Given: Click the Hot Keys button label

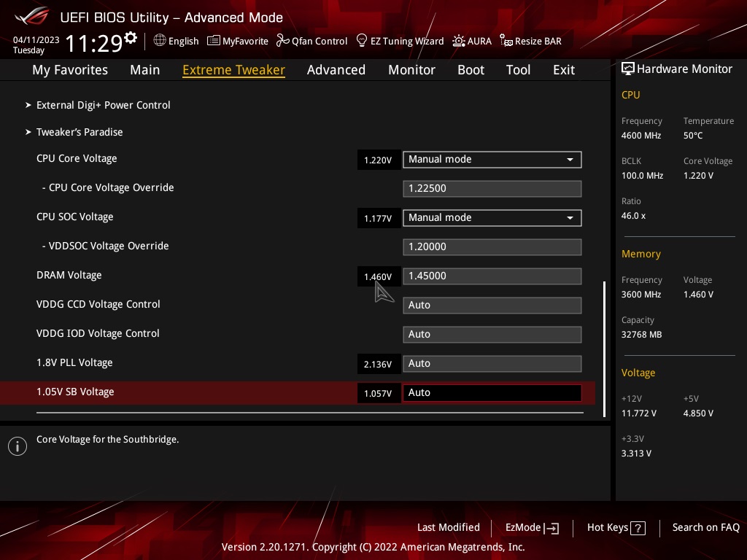Looking at the screenshot, I should point(608,528).
